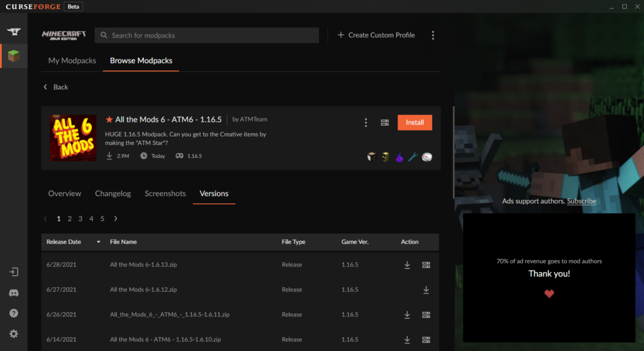Download the 1.16.5-1.6.11.zip file
The width and height of the screenshot is (644, 351).
tap(407, 315)
